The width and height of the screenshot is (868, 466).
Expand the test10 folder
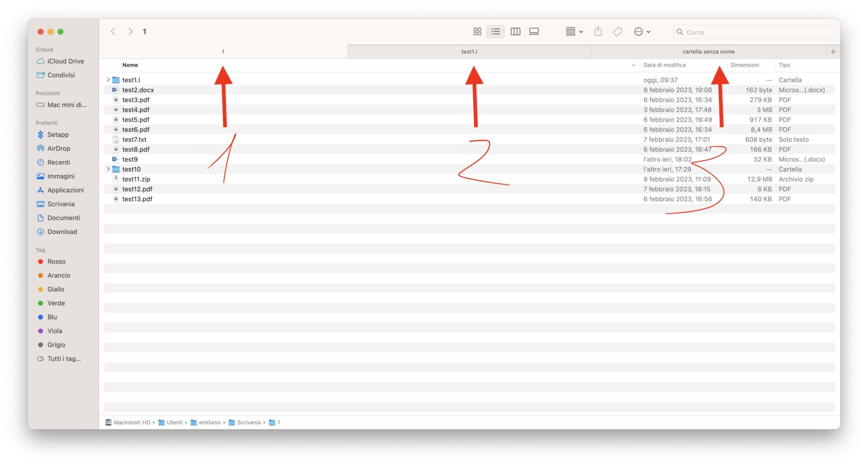[x=108, y=169]
